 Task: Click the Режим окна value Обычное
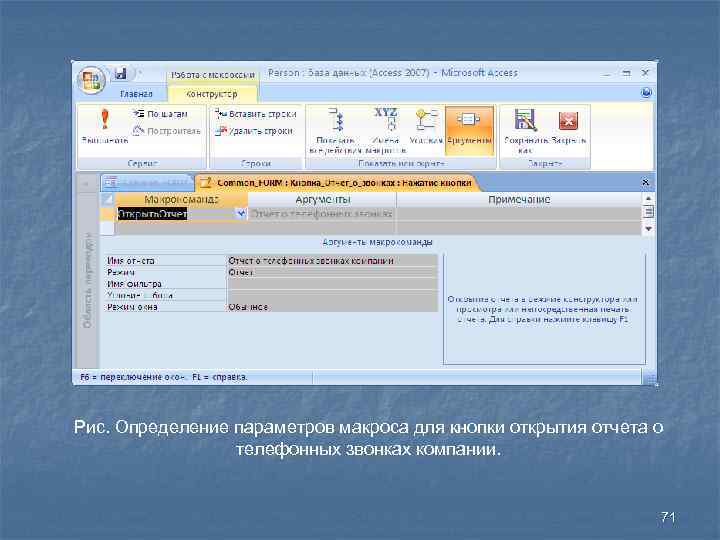[332, 307]
